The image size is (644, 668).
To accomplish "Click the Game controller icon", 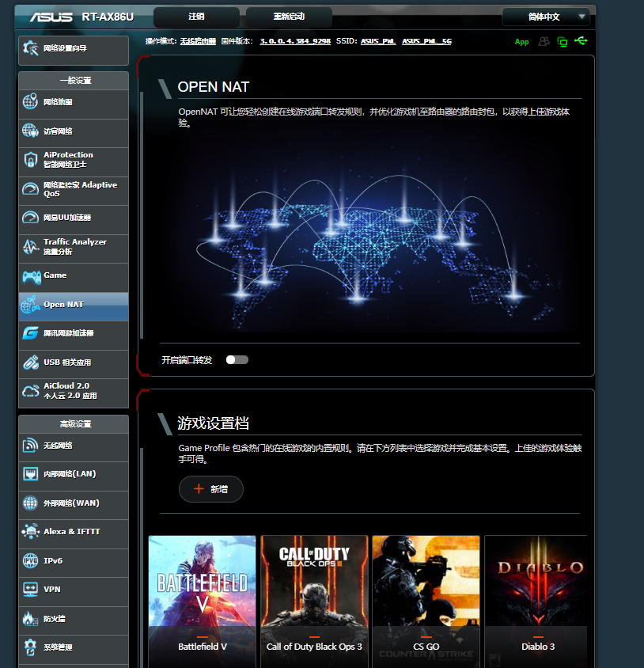I will coord(31,276).
